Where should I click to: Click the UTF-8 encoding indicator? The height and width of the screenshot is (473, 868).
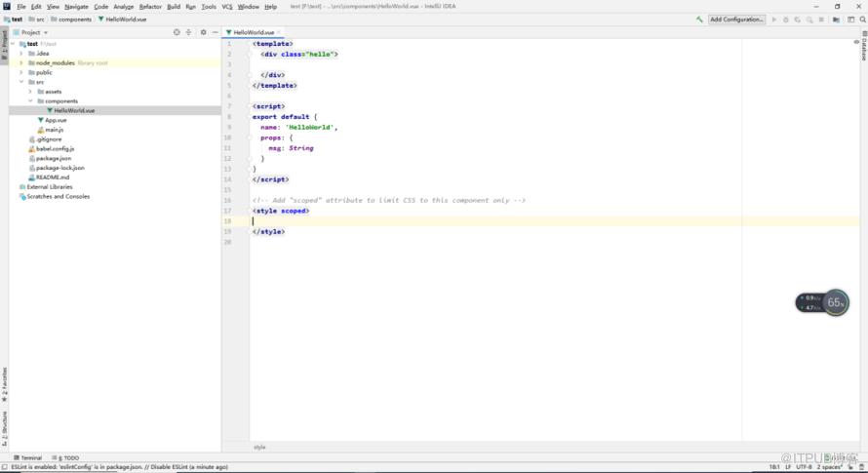(804, 467)
